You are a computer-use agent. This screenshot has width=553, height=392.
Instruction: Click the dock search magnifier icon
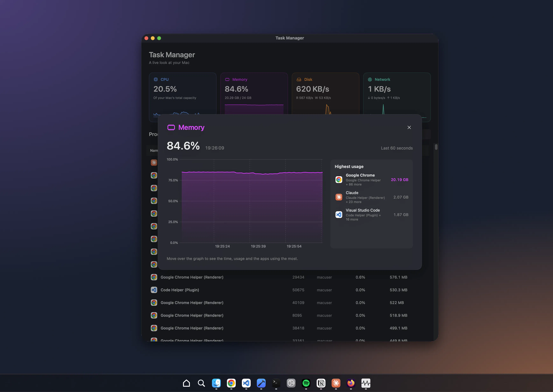pos(201,383)
